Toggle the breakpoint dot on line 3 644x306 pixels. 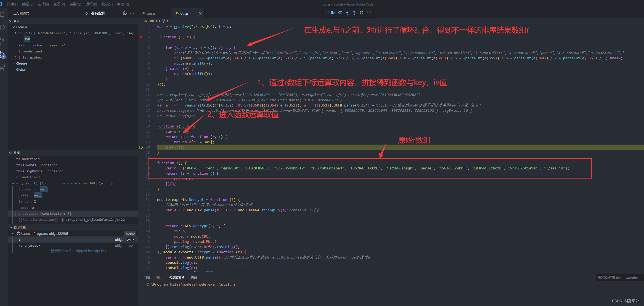141,37
